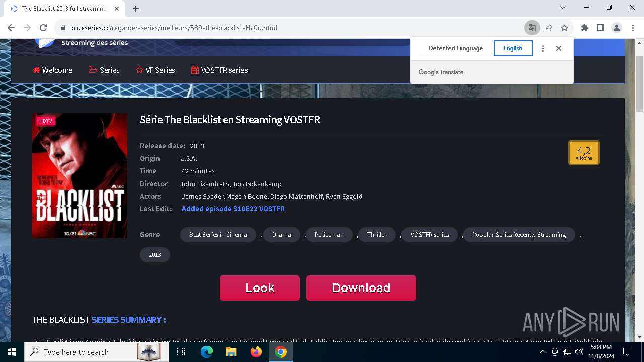Click the browser forward arrow
This screenshot has height=362, width=644.
27,28
